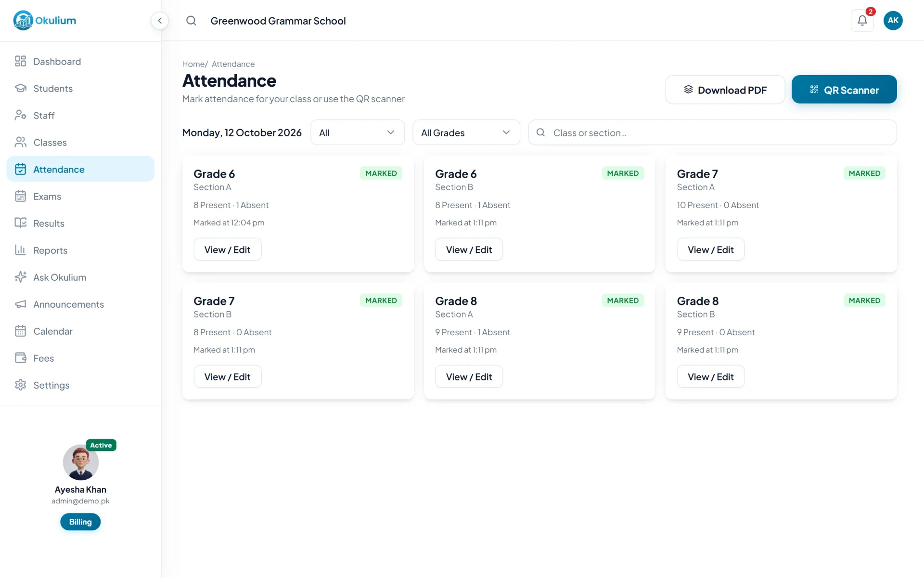Go to Dashboard page
Image resolution: width=924 pixels, height=578 pixels.
tap(80, 62)
